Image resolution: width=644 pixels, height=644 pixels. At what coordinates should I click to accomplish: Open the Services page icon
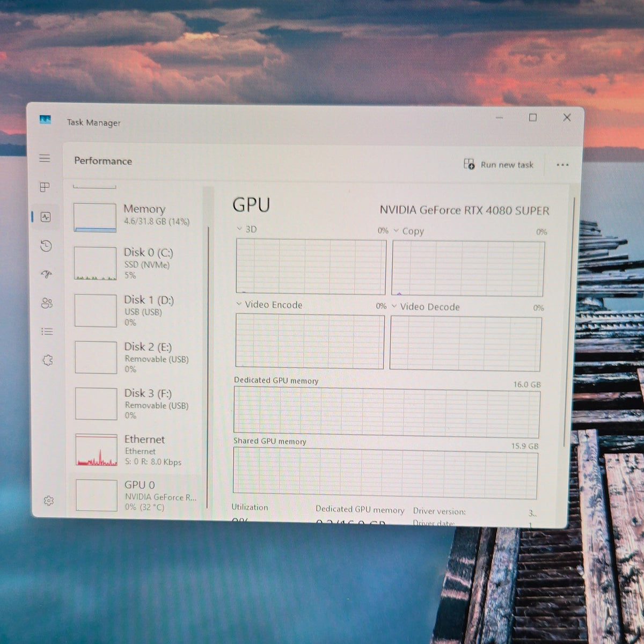[x=47, y=360]
